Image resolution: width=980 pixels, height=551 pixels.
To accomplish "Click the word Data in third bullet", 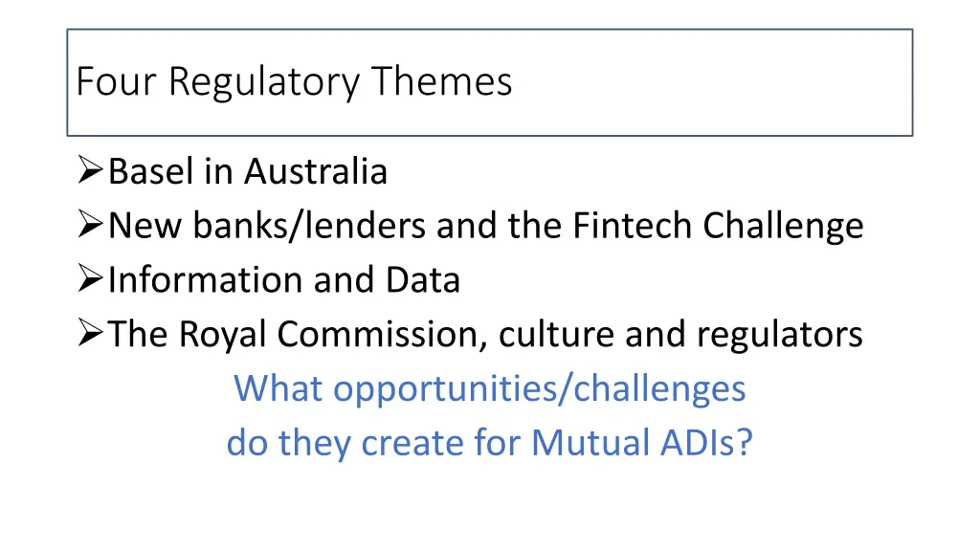I will [423, 280].
